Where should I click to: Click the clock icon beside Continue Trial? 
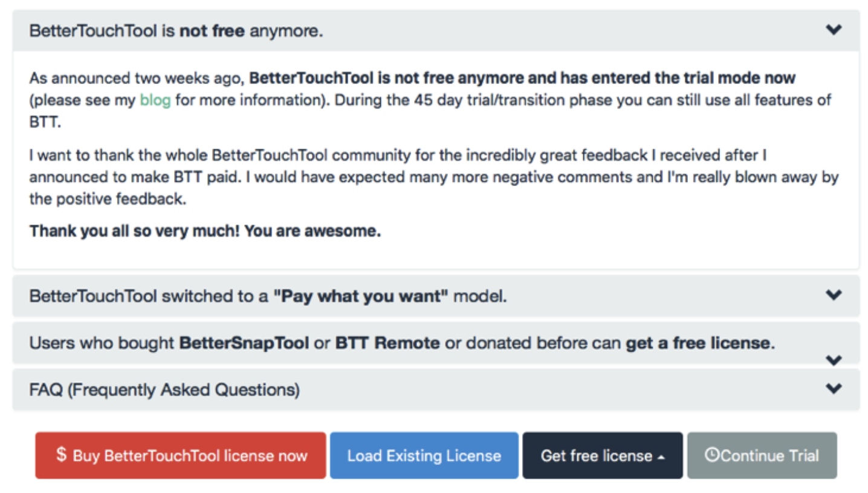click(712, 456)
